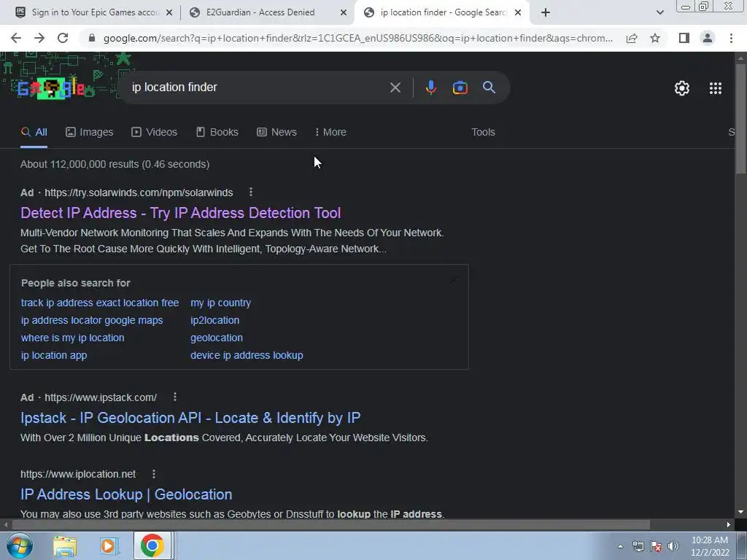Share this page icon in address bar

pyautogui.click(x=632, y=38)
